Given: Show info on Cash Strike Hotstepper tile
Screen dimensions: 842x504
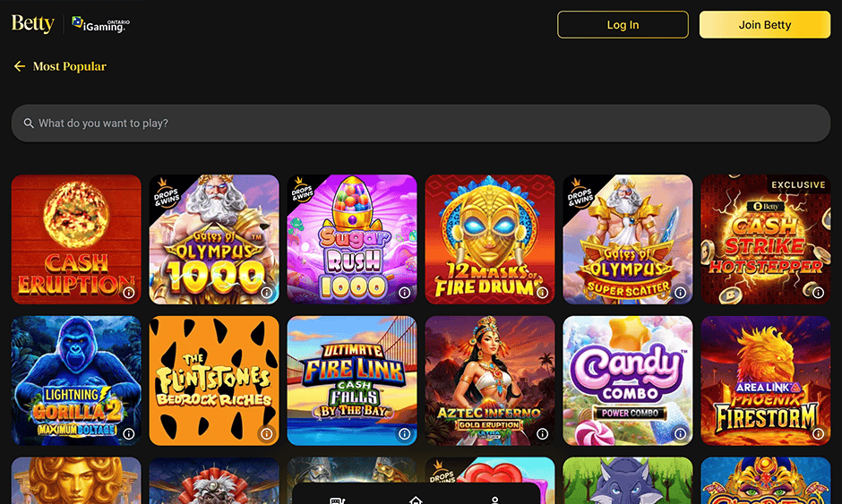Looking at the screenshot, I should tap(818, 293).
